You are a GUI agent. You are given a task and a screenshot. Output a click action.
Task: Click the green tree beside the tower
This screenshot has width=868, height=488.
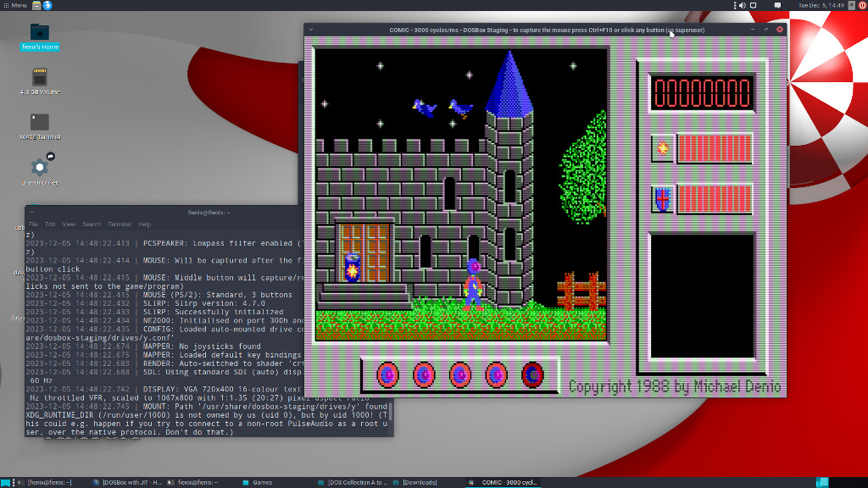pyautogui.click(x=583, y=168)
